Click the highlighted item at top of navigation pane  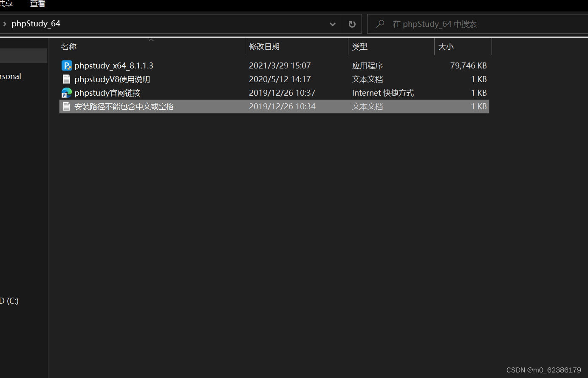(23, 56)
